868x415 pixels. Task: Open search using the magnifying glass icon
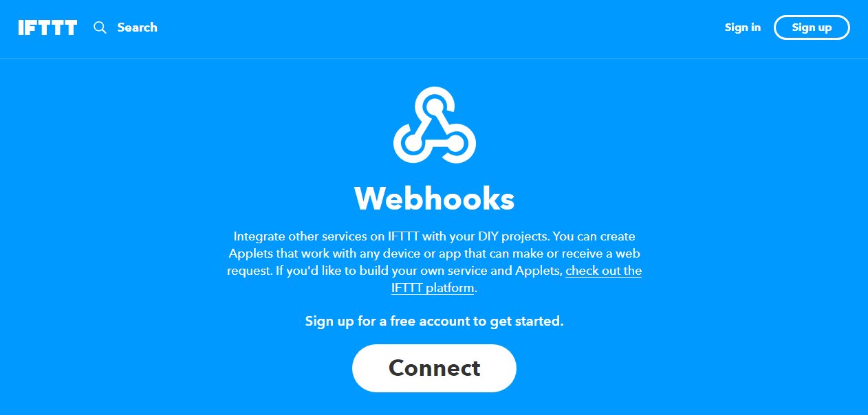click(x=100, y=27)
